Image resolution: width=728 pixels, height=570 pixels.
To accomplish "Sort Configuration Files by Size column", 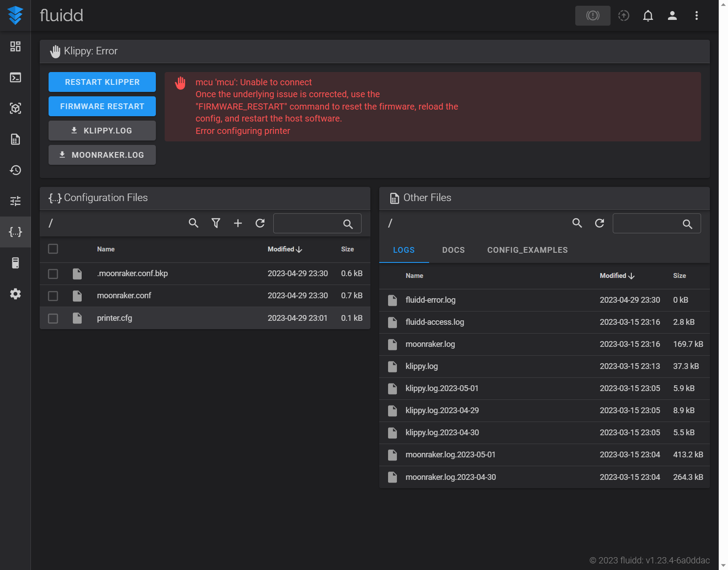I will pos(347,249).
